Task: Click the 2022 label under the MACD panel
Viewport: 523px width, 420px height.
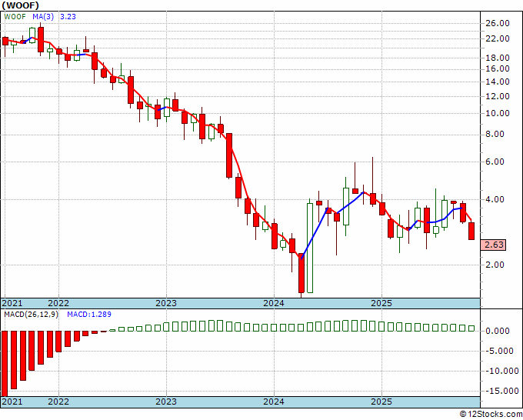Action: 58,402
